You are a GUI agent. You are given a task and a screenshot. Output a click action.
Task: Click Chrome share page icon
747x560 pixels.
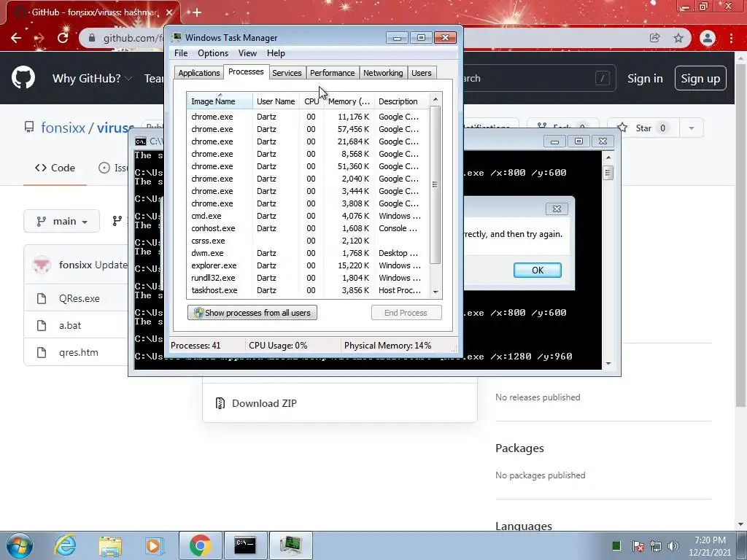pos(654,38)
